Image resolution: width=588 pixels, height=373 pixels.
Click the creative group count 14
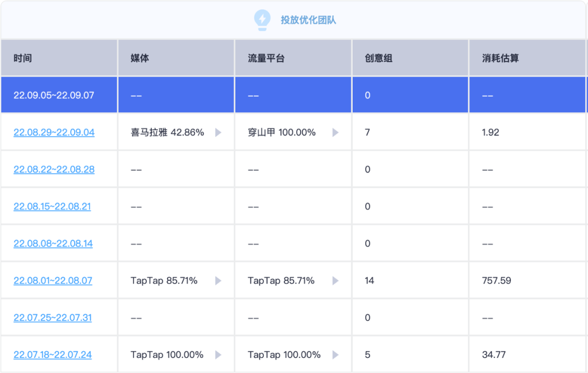pos(369,281)
